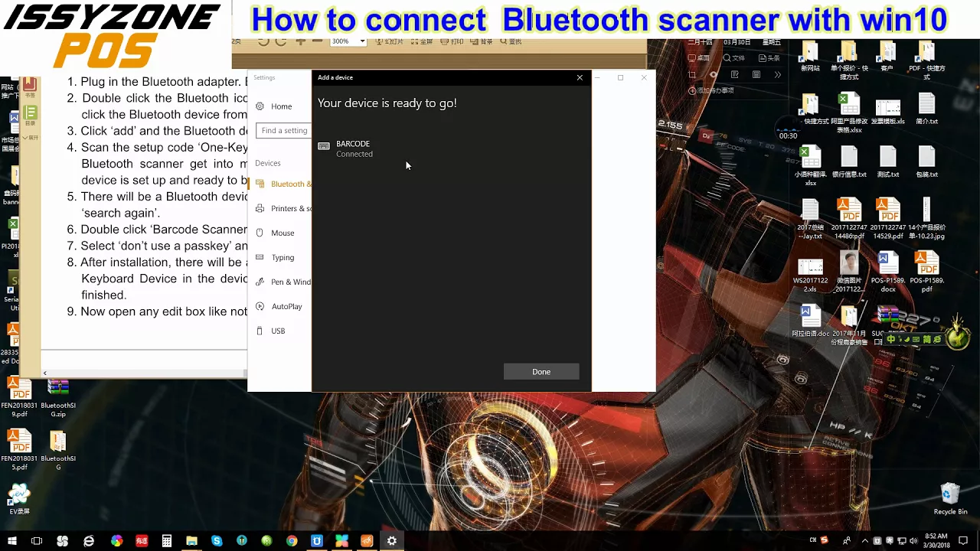This screenshot has width=980, height=551.
Task: Select 银行信息.txt file on desktop
Action: click(x=849, y=162)
